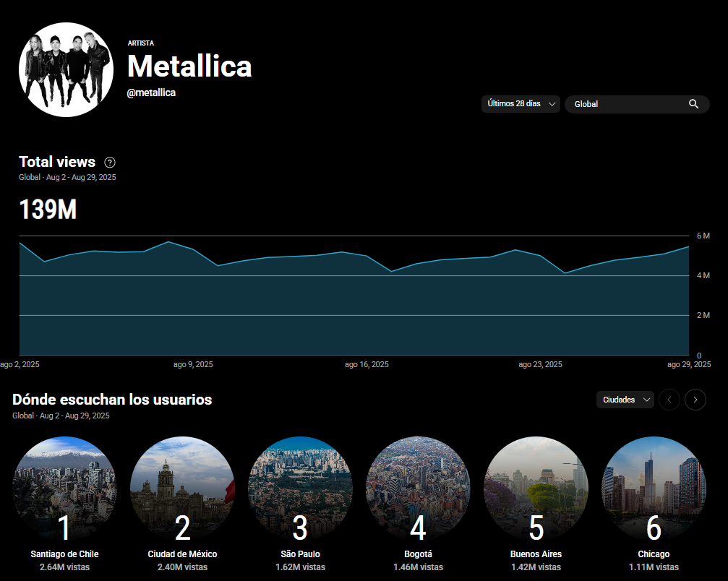
Task: Click the Metallica artist name heading
Action: pos(189,66)
